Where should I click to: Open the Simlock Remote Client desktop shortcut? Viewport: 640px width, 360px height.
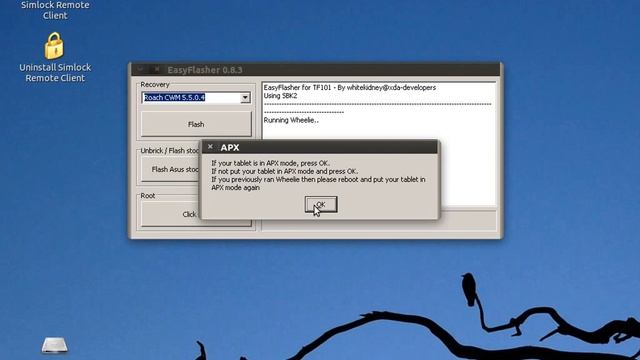point(55,10)
